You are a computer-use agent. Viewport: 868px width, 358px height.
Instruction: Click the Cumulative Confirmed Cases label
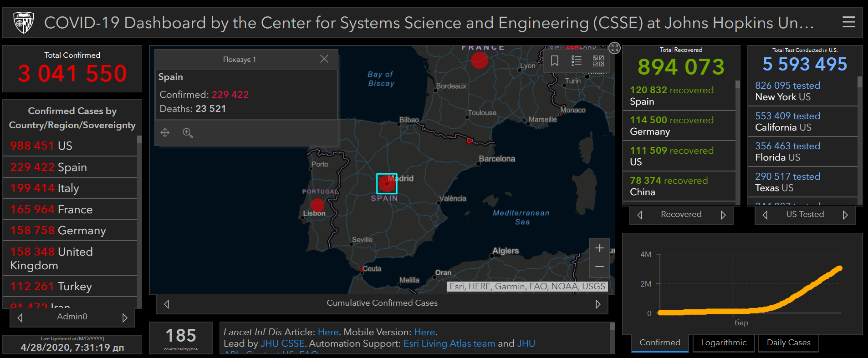(382, 303)
